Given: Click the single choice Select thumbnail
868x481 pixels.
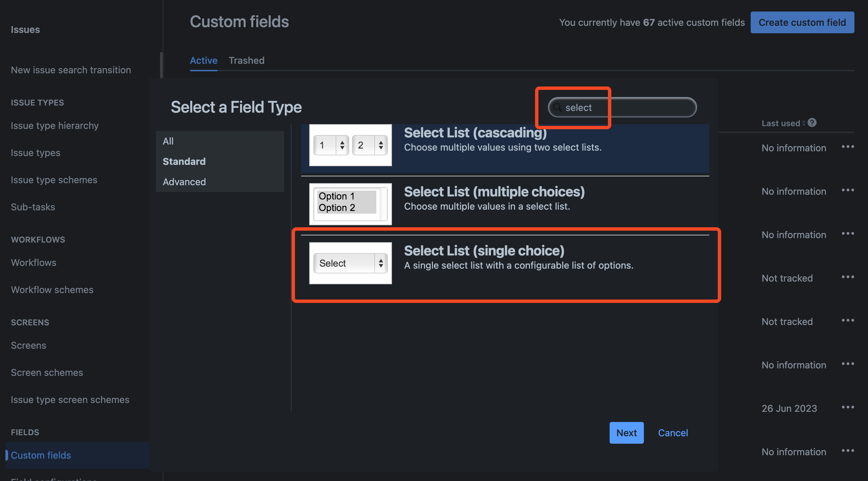Looking at the screenshot, I should pyautogui.click(x=351, y=263).
